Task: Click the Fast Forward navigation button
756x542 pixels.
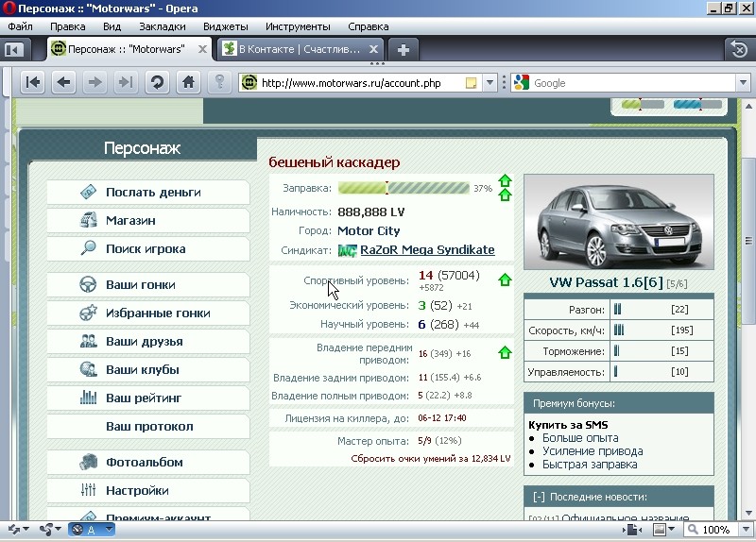Action: tap(126, 82)
